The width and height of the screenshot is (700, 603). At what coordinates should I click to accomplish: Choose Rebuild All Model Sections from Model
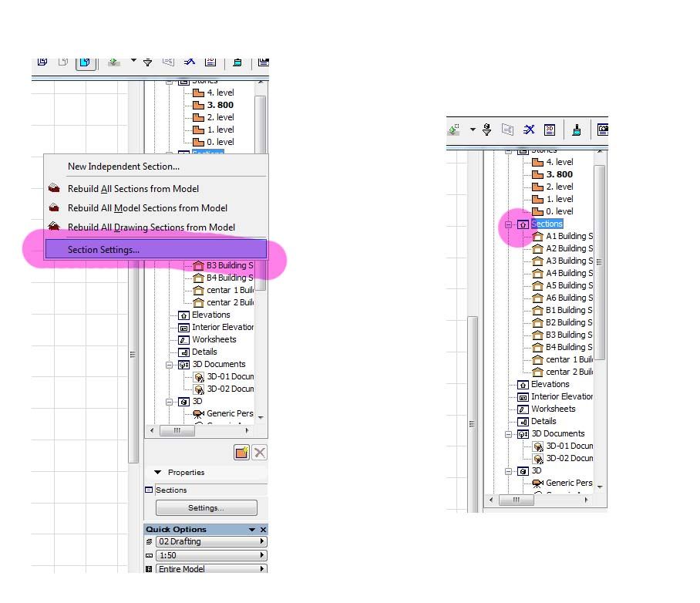coord(156,207)
